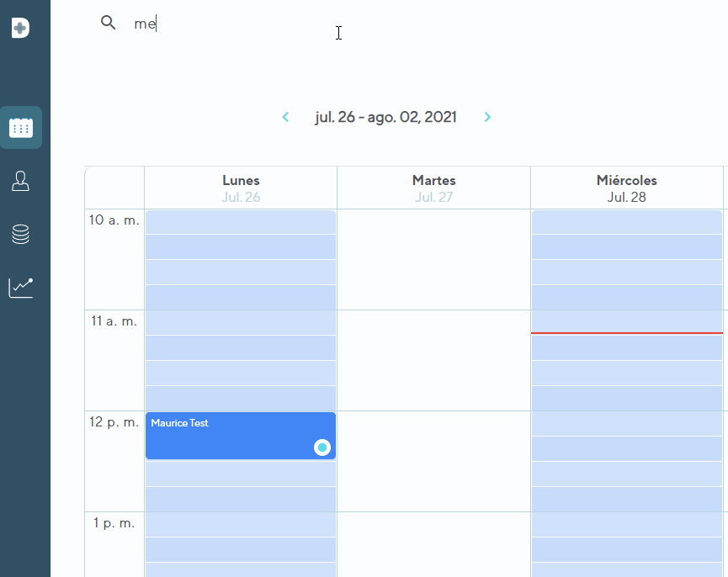Screen dimensions: 728x577
Task: Click the red current-time line on Wednesday
Action: pyautogui.click(x=626, y=333)
